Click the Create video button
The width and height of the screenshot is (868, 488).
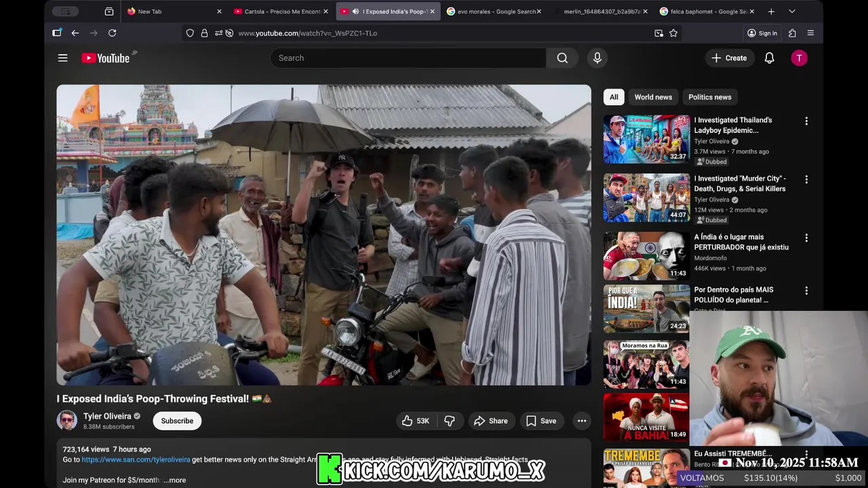(x=729, y=58)
